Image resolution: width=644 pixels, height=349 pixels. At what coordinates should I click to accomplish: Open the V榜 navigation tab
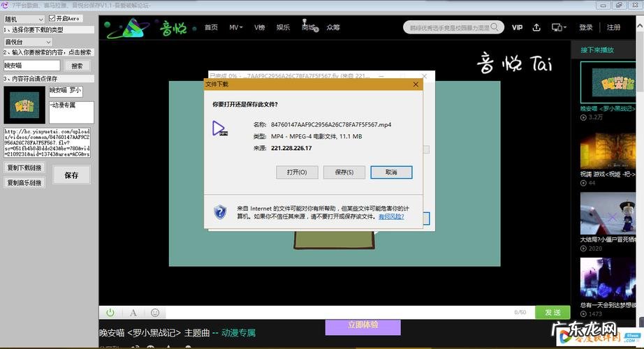(x=259, y=28)
